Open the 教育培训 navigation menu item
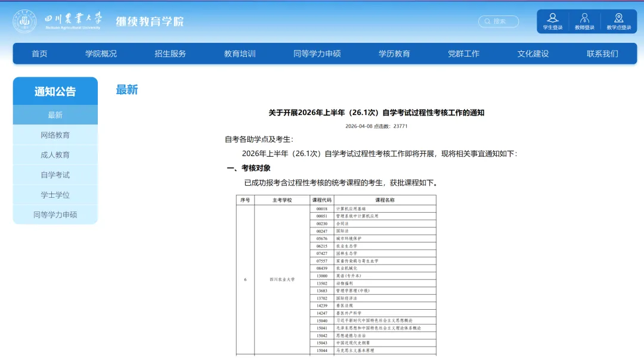The height and width of the screenshot is (358, 644). pos(240,54)
